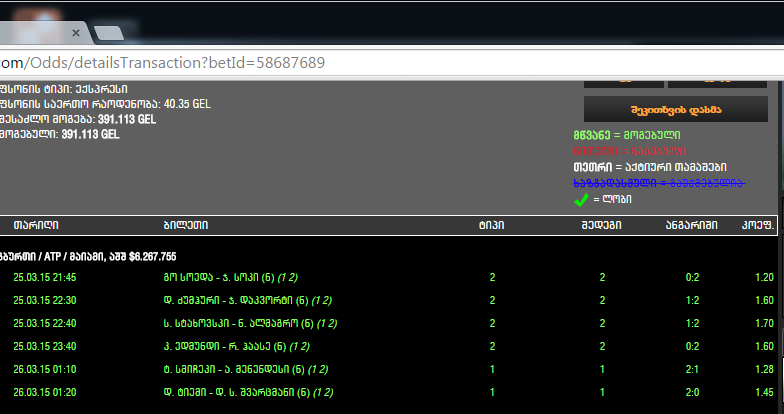Click the score '2:1'

(x=692, y=369)
